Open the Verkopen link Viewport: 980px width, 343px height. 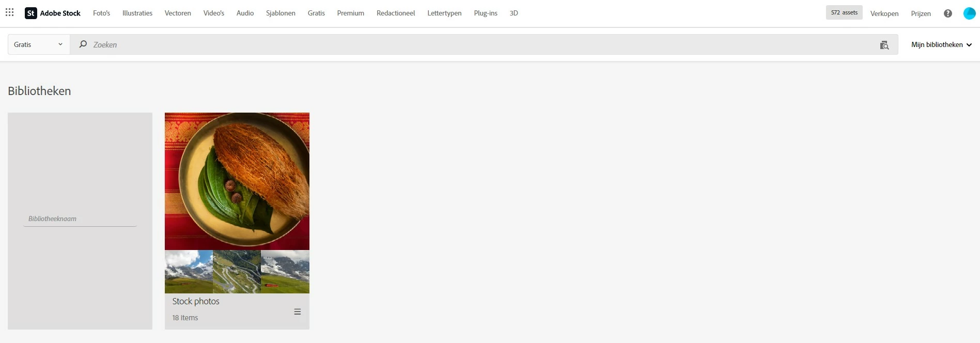(884, 13)
